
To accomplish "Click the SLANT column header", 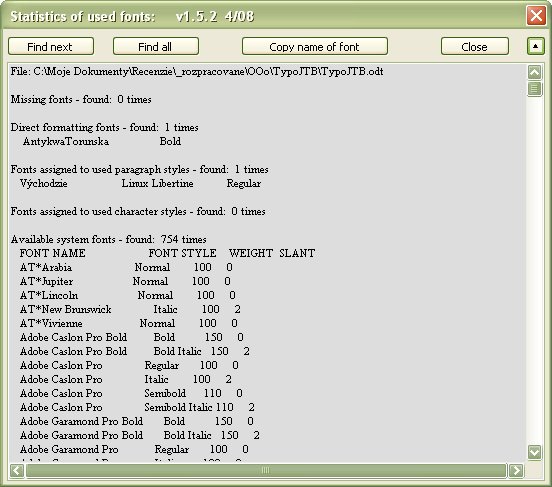I will (x=297, y=253).
